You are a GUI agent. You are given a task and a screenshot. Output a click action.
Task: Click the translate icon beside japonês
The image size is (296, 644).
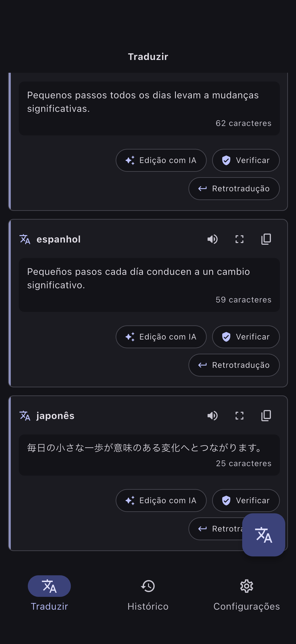25,416
